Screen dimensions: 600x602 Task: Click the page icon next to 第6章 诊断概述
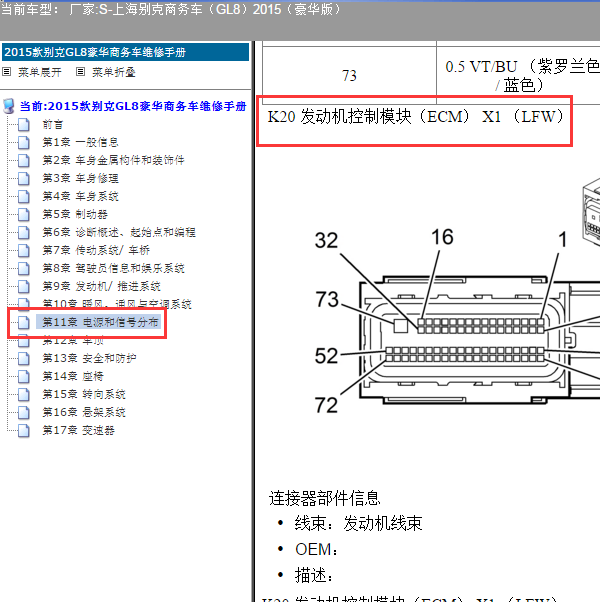pos(24,232)
